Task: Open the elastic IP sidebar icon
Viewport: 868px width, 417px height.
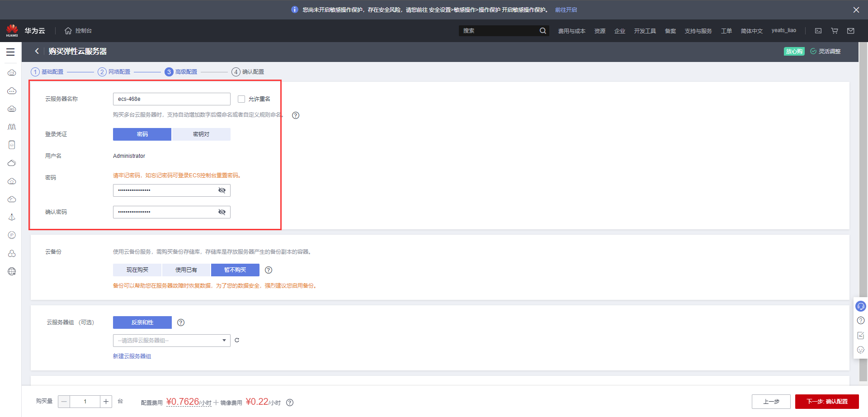Action: pos(12,235)
